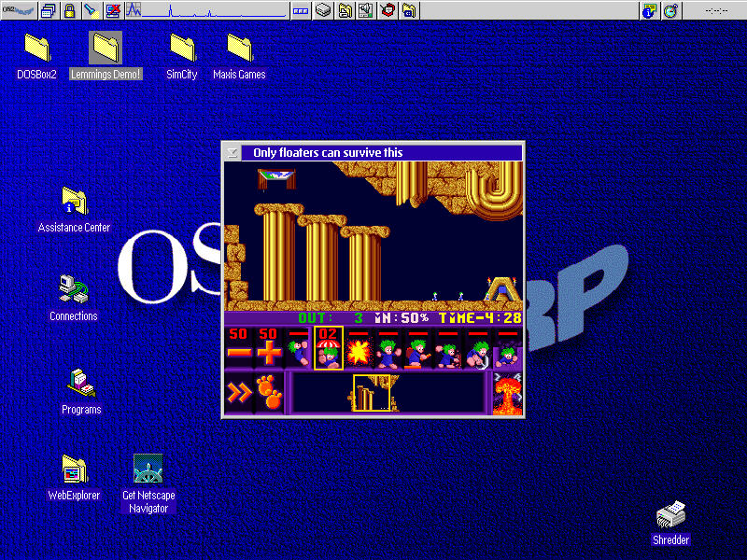The image size is (747, 560).
Task: Pick the Blocker skill icon
Action: click(x=388, y=348)
